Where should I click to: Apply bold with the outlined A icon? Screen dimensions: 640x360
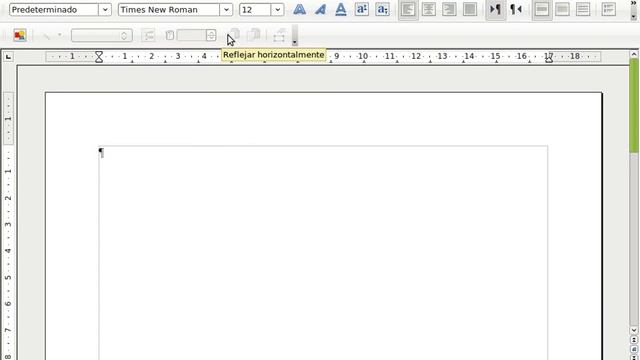tap(299, 9)
